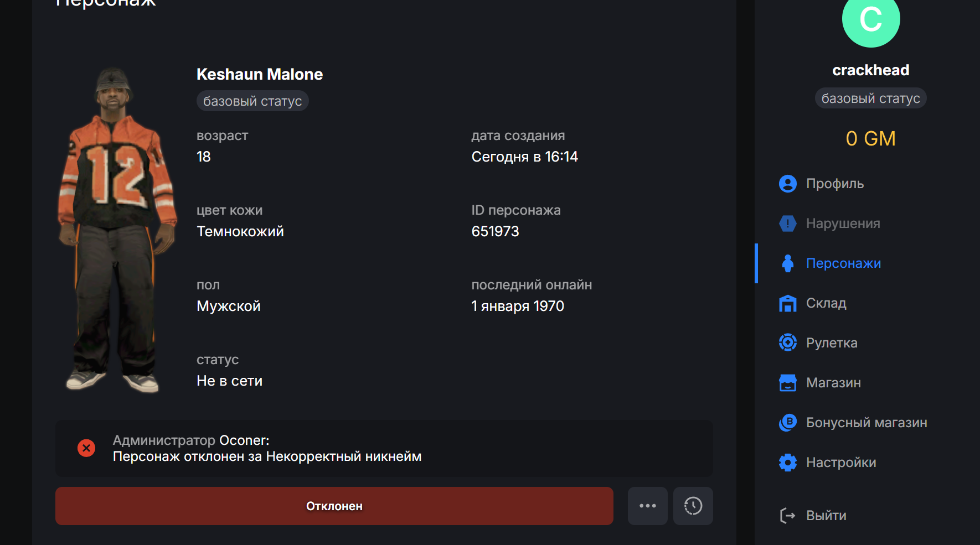The width and height of the screenshot is (980, 545).
Task: Click the Shop storefront icon
Action: tap(787, 383)
